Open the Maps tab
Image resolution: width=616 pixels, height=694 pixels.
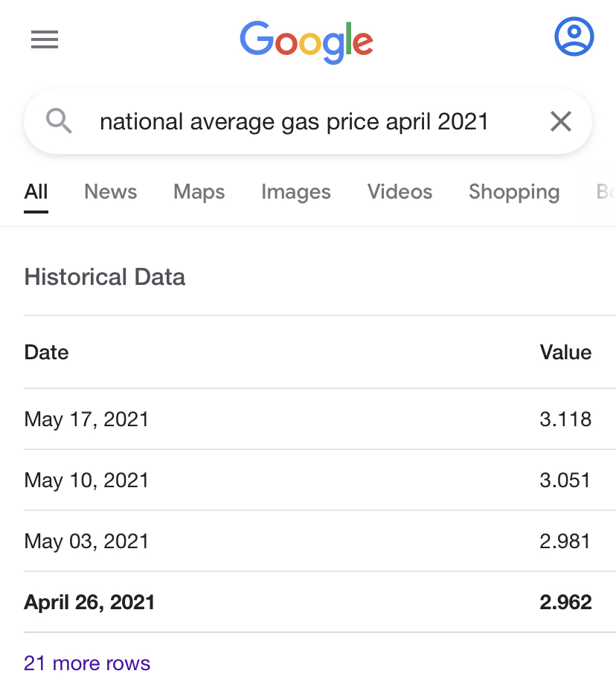(199, 192)
